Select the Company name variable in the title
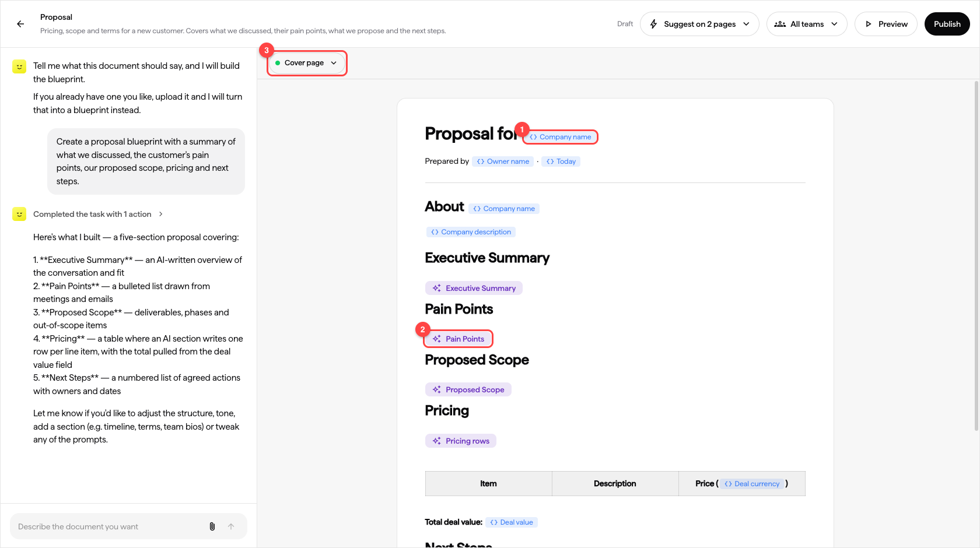The height and width of the screenshot is (548, 980). tap(560, 137)
